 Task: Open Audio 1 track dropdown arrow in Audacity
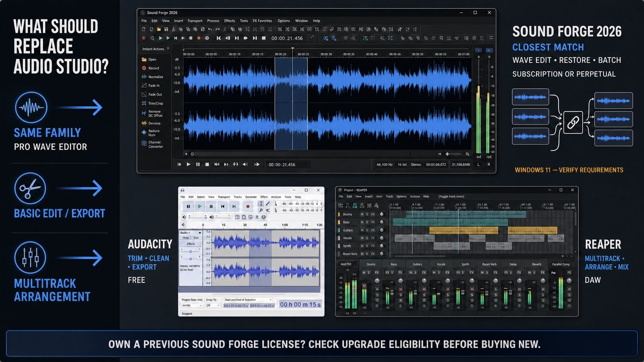tap(200, 233)
